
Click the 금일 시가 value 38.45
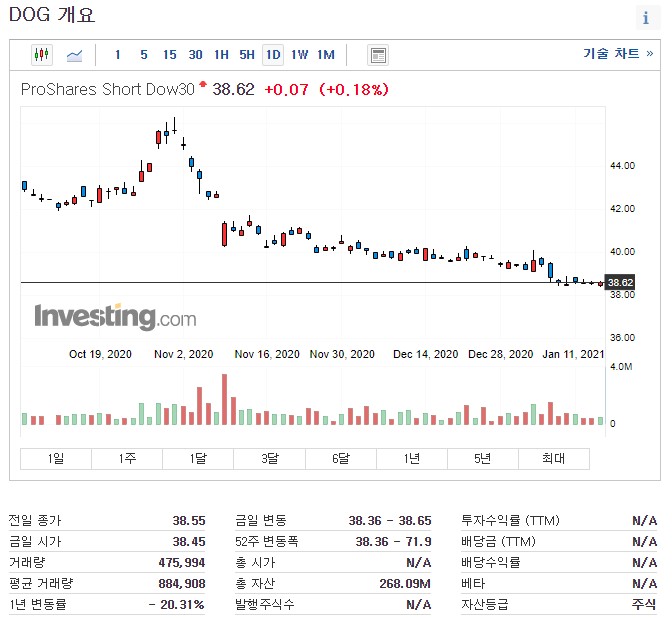coord(189,542)
